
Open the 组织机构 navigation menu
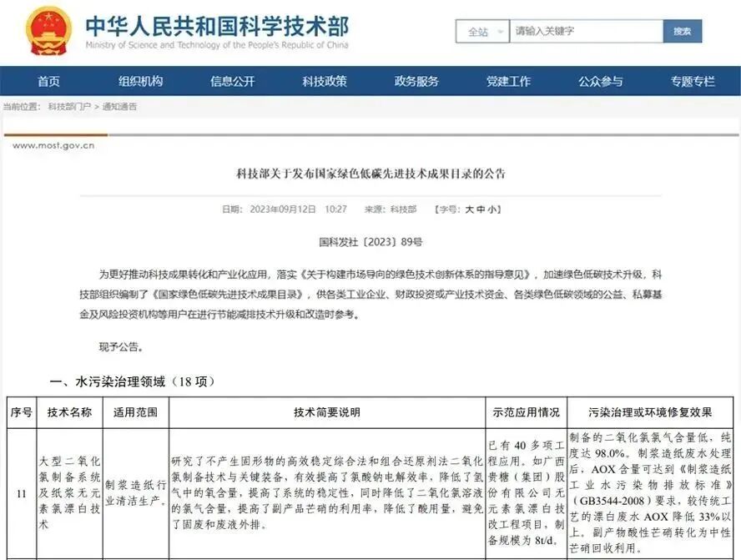[139, 81]
